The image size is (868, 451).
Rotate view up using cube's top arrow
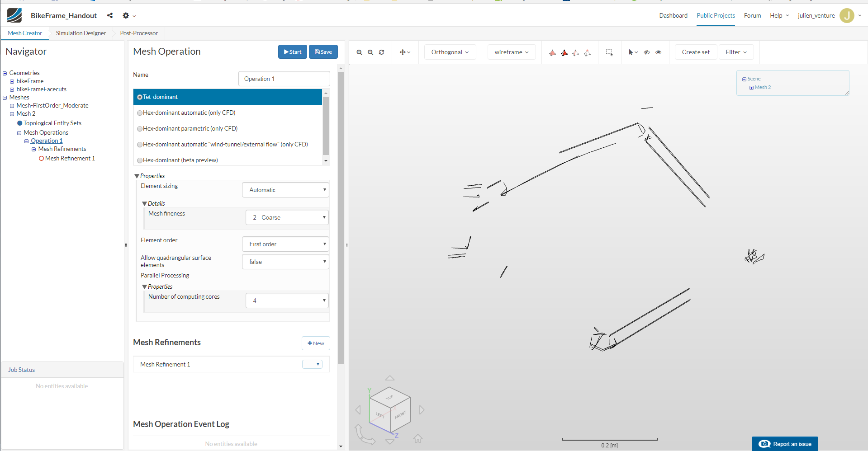click(x=390, y=378)
